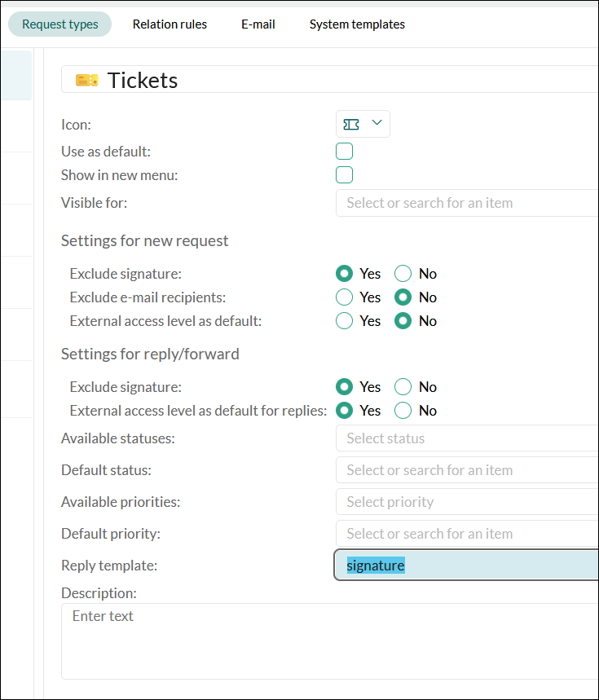
Task: Check the Show in new menu box
Action: point(345,175)
